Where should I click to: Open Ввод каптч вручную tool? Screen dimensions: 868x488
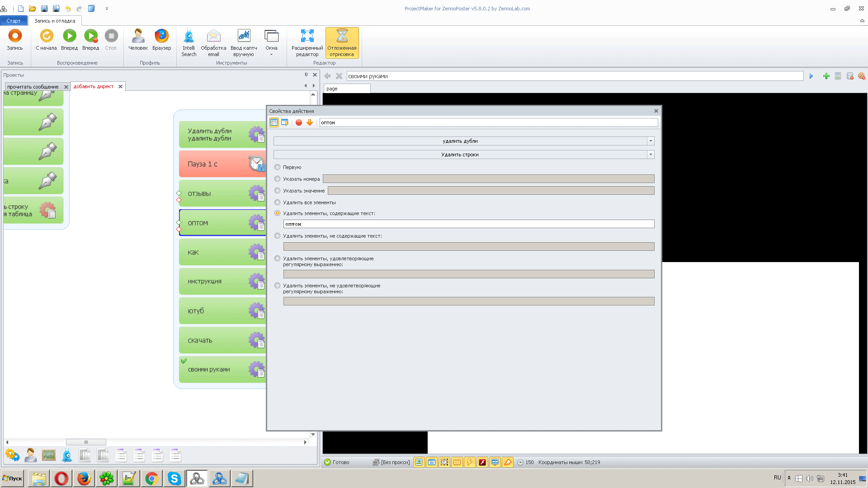click(x=244, y=36)
